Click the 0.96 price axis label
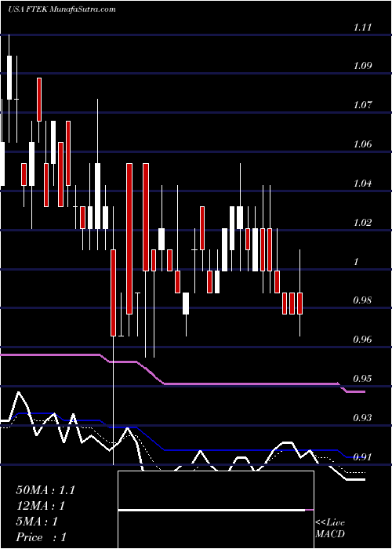Screen dimensions: 392x549 362,340
